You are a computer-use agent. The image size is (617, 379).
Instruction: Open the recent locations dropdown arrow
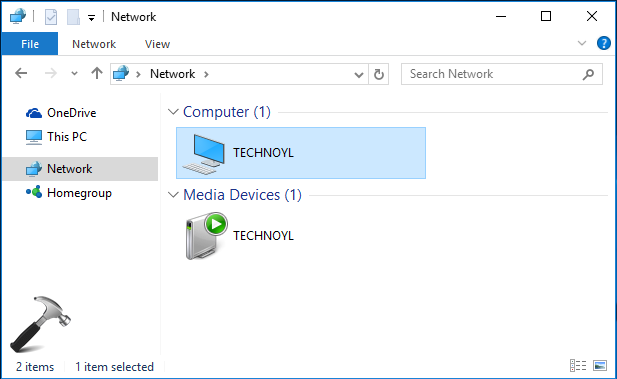pyautogui.click(x=74, y=74)
